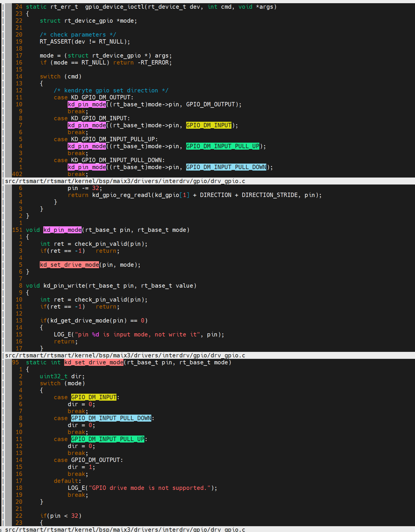This screenshot has height=532, width=415.
Task: Click yellow GPIO_DM_INPUT argument in kd_pin_mode call
Action: [209, 125]
